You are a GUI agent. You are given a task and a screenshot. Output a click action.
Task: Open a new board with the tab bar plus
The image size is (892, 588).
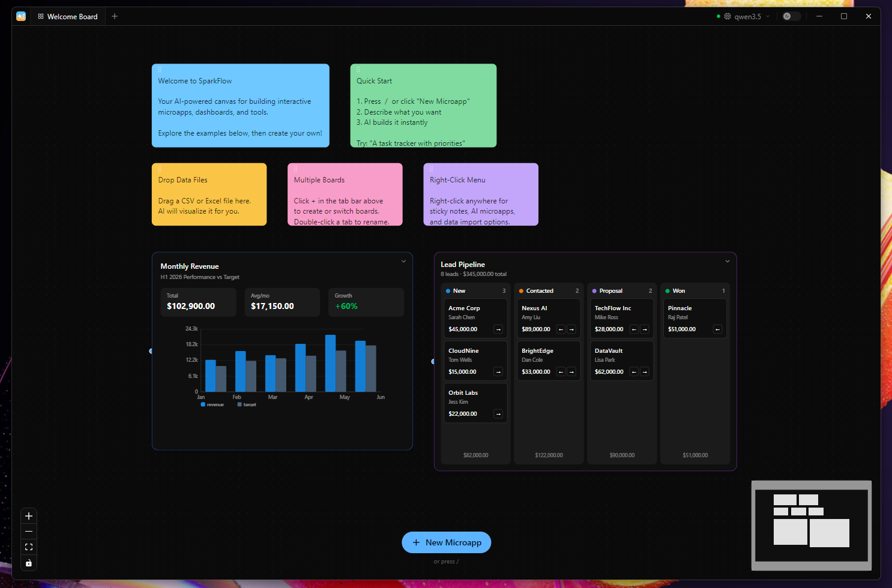coord(115,16)
